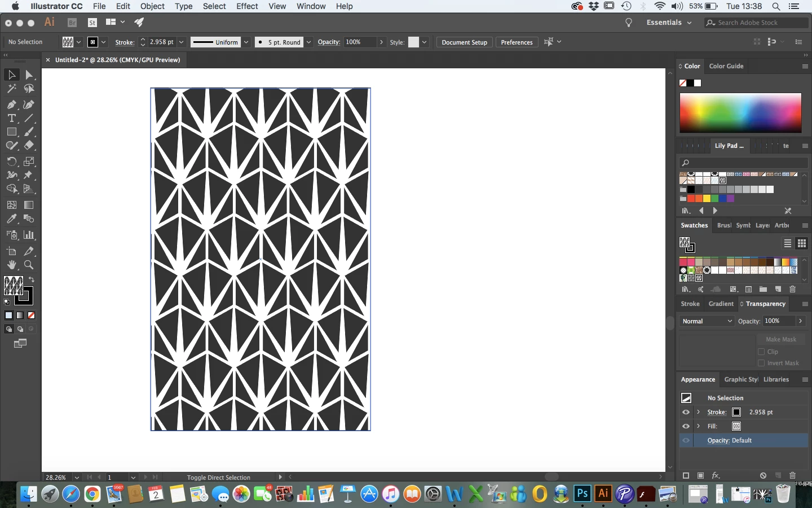The height and width of the screenshot is (508, 812).
Task: Open the graphic Style dropdown
Action: pyautogui.click(x=425, y=42)
